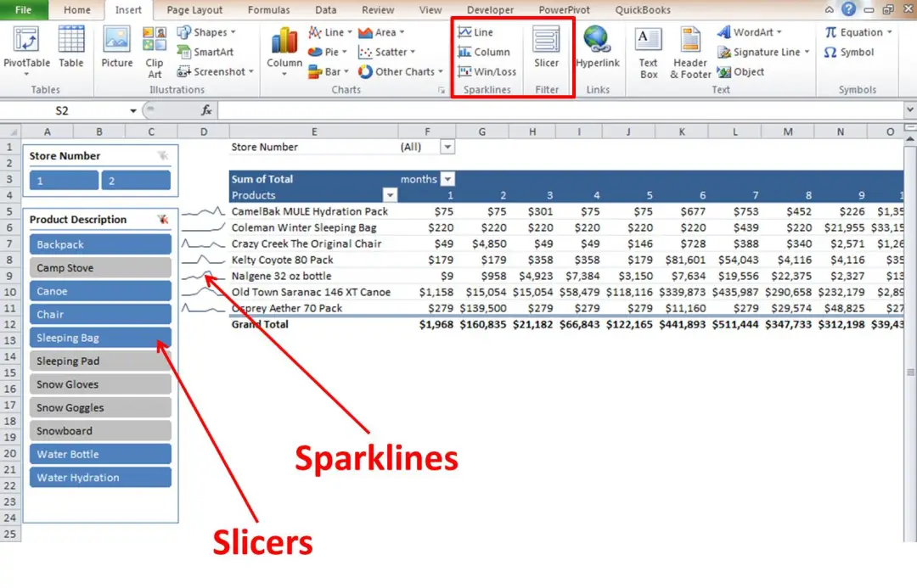Select store number 2 in slicer

(x=136, y=181)
